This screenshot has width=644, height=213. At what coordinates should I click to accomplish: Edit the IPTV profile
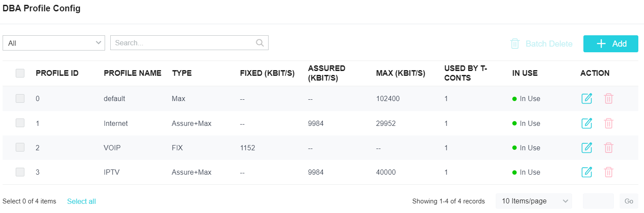tap(587, 172)
